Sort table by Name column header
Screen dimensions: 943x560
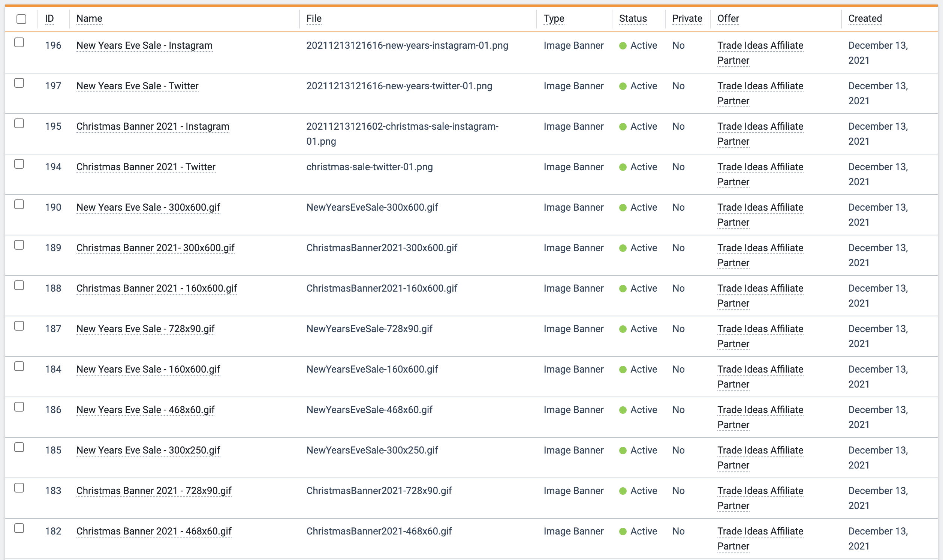[90, 18]
